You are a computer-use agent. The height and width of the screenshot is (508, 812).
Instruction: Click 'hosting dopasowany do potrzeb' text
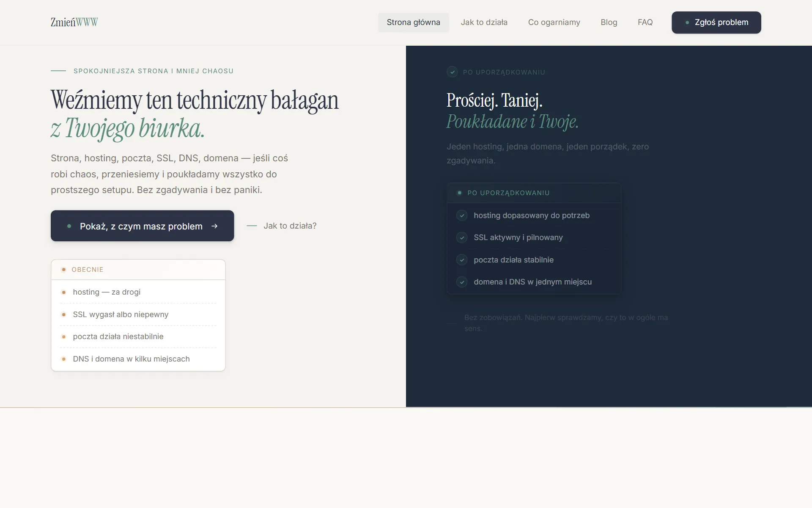pyautogui.click(x=532, y=215)
